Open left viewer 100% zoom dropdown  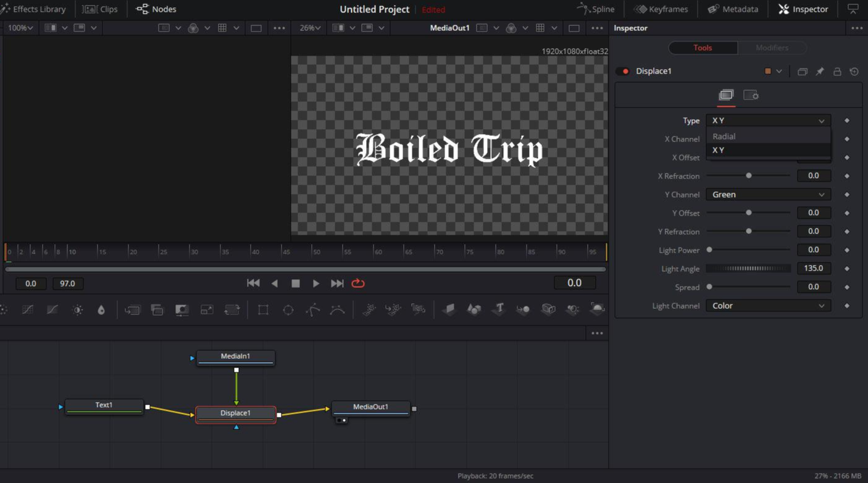coord(20,28)
